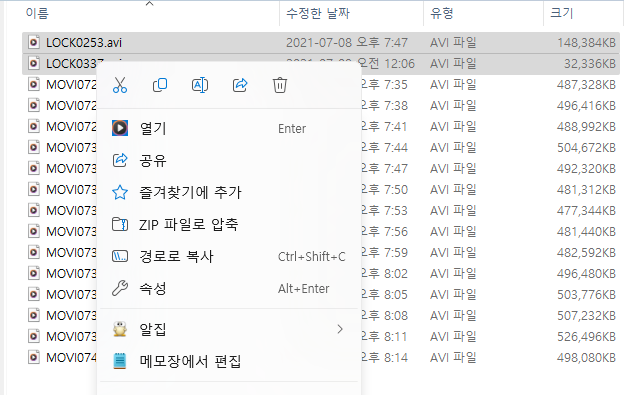
Task: Click size cell 504,672KB
Action: click(587, 148)
